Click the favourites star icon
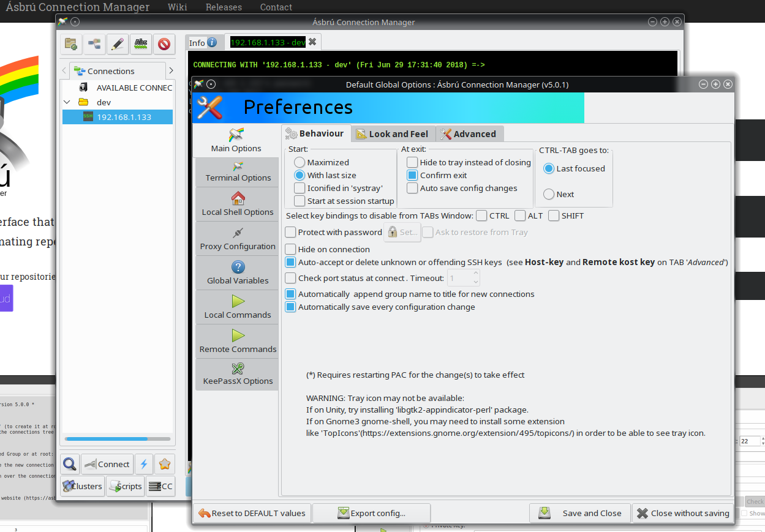 [164, 464]
